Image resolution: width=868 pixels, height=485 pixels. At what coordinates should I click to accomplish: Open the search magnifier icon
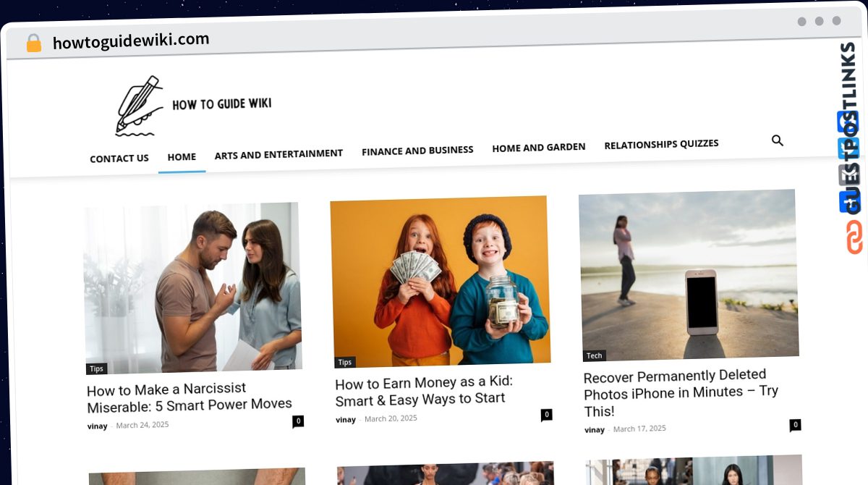(778, 140)
